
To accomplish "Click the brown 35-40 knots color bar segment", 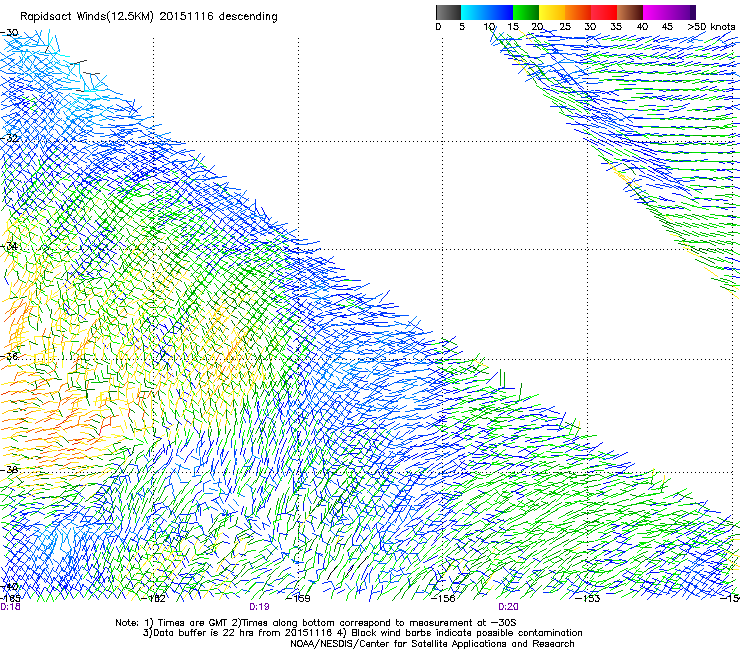I will tap(630, 12).
